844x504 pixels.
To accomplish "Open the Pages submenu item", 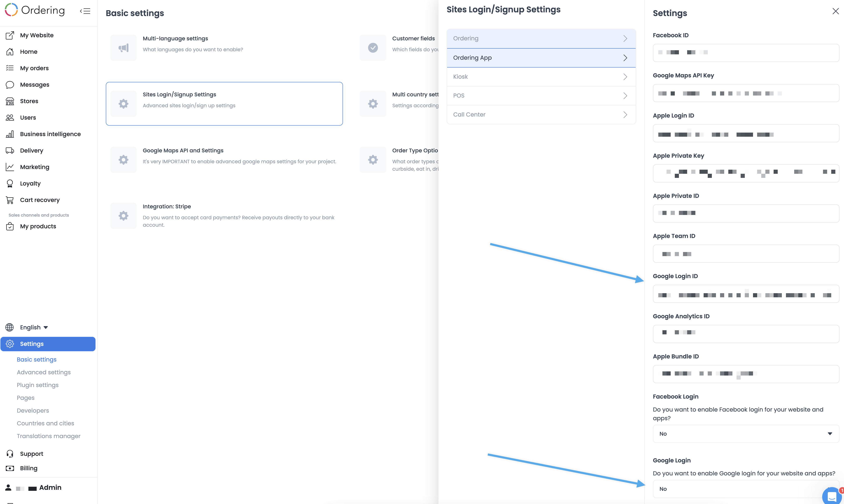I will coord(26,398).
